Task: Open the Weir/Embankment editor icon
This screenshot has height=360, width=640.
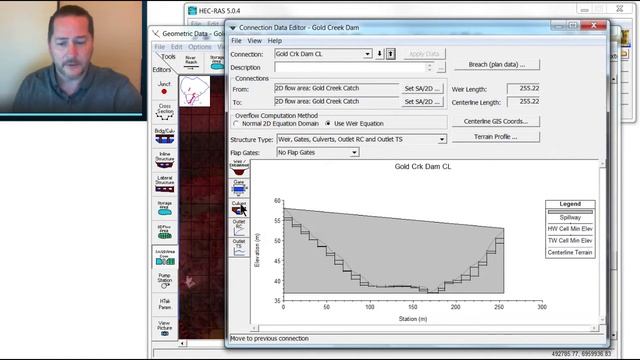Action: [x=239, y=169]
